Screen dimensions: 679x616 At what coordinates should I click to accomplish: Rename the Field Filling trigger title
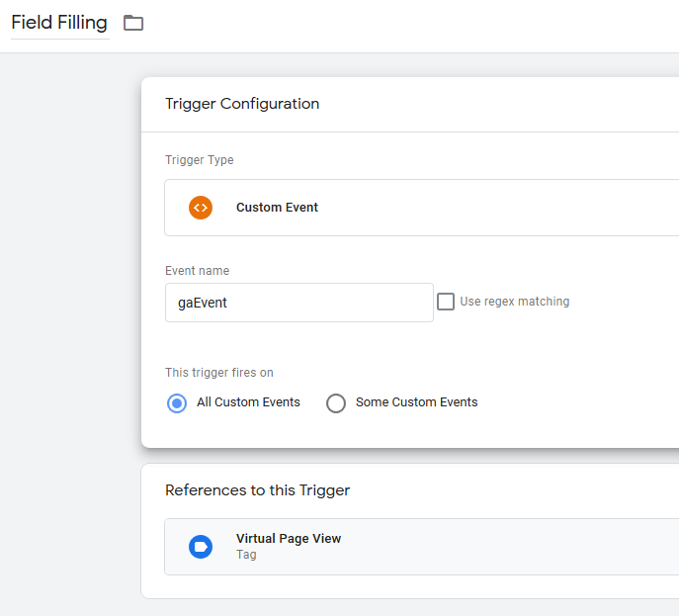(59, 23)
